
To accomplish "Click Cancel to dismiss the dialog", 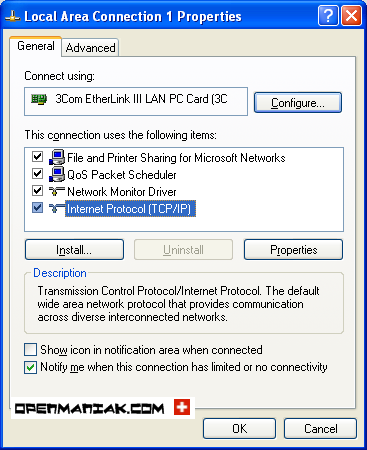I will (320, 429).
